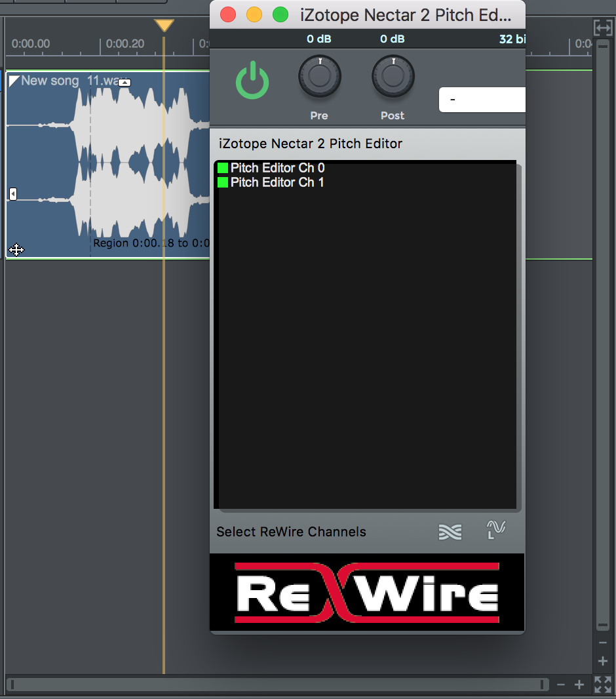The height and width of the screenshot is (699, 616).
Task: Click the small up-arrow icon on the clip header
Action: point(125,83)
